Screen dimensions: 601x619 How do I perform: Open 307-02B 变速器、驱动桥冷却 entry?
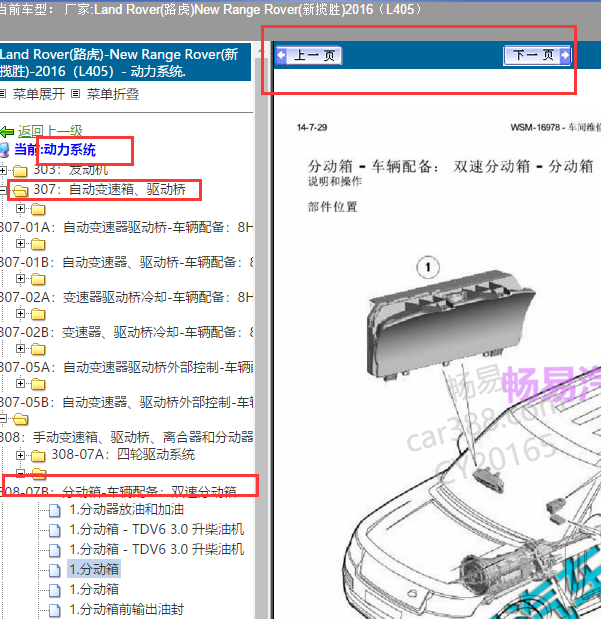tap(126, 332)
